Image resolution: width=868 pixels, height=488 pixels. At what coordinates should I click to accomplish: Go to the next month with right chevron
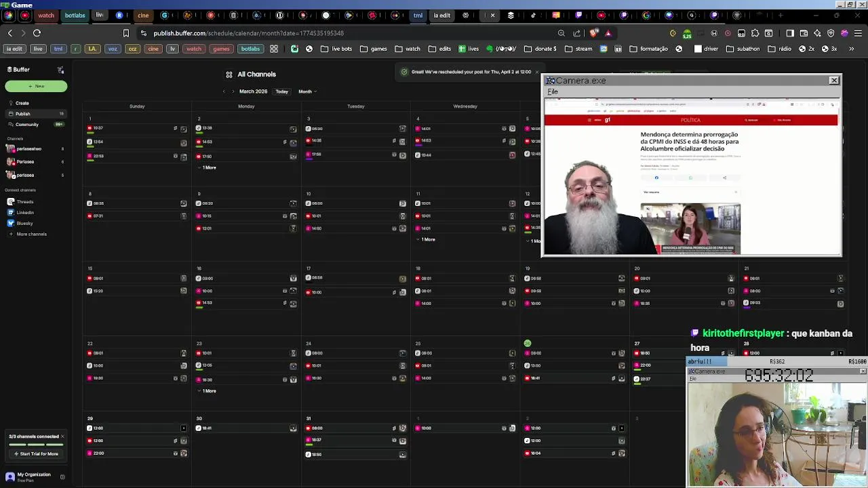[233, 91]
